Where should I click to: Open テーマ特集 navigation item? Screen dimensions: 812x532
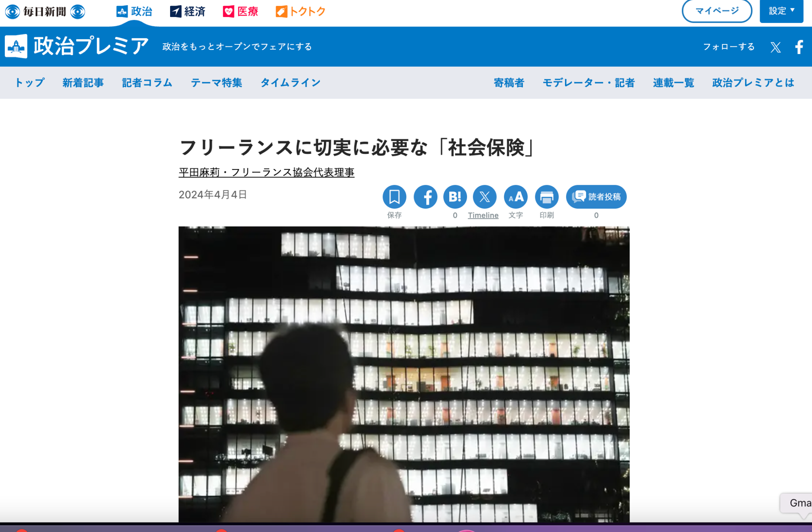216,83
